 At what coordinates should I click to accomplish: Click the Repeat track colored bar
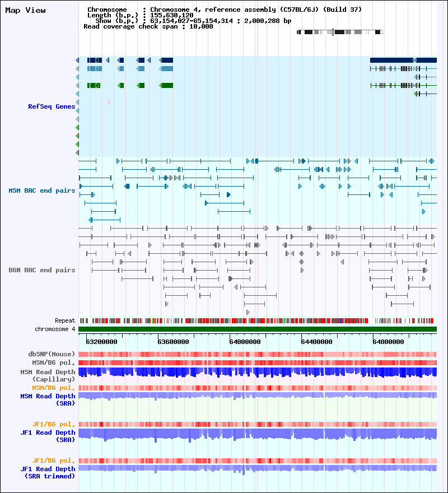pyautogui.click(x=258, y=320)
